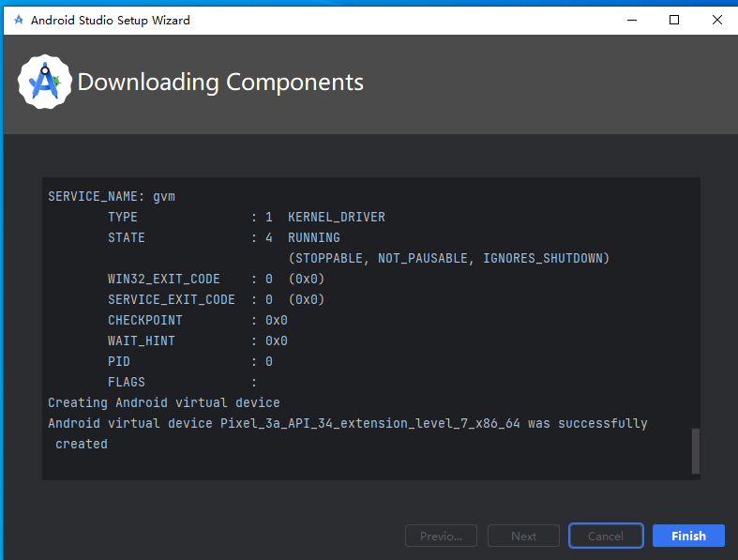Screen dimensions: 738x560
Task: Click the 'Android Studio Setup Wizard' window title
Action: click(111, 21)
